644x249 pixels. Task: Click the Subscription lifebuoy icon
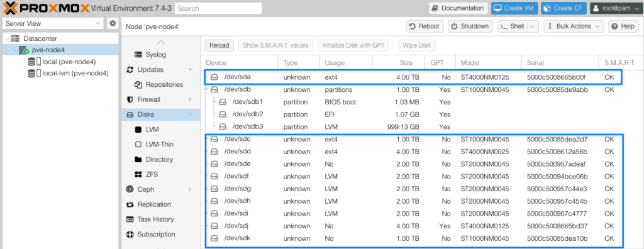[x=130, y=234]
